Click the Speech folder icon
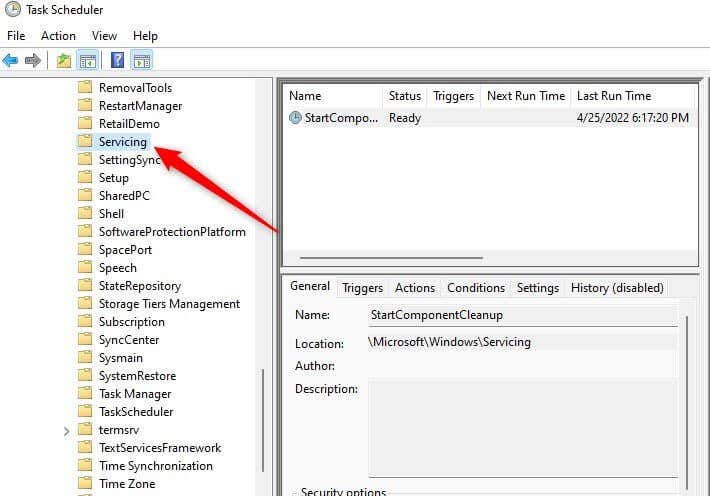 click(85, 267)
